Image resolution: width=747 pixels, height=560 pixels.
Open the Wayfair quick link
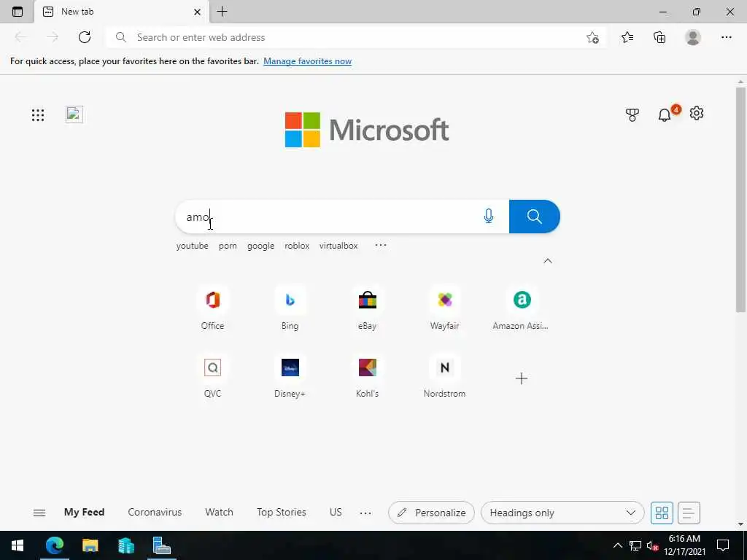[444, 308]
